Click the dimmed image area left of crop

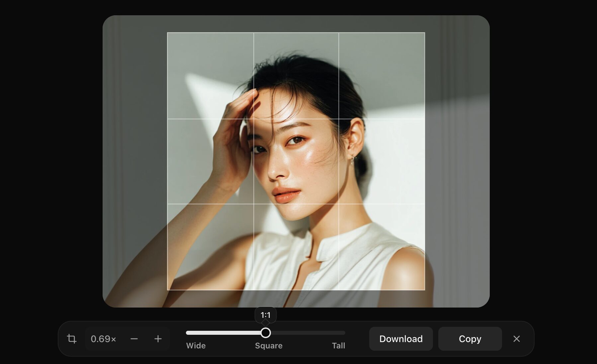click(134, 161)
